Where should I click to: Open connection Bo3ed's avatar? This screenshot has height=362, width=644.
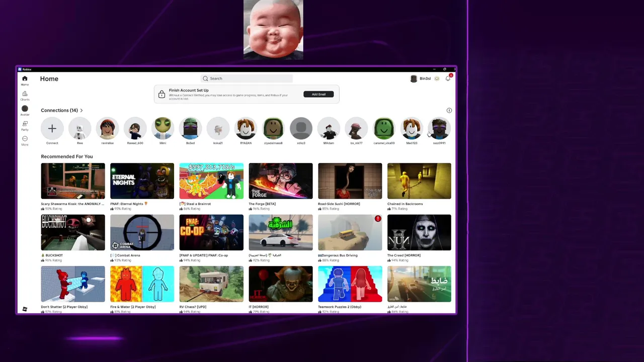tap(190, 129)
